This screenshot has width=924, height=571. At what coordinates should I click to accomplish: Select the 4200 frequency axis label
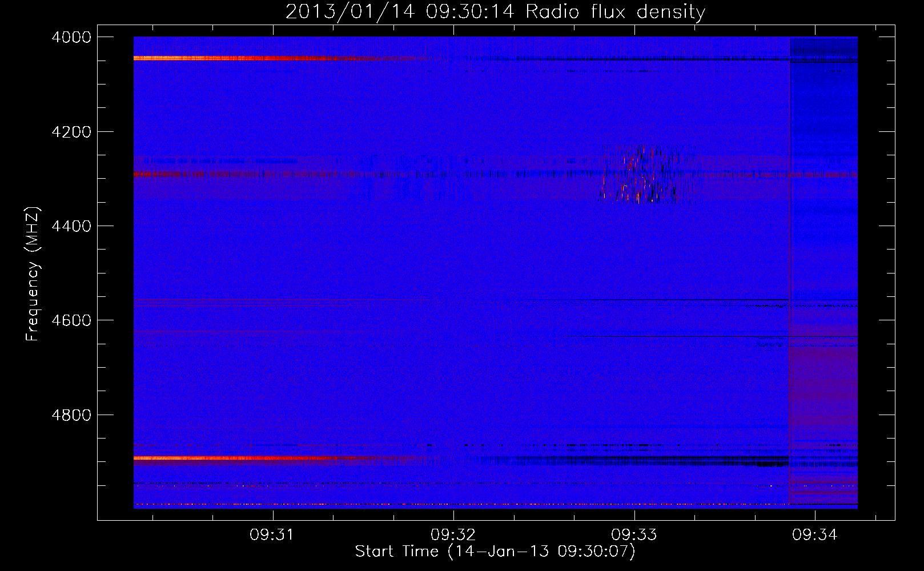pyautogui.click(x=71, y=132)
